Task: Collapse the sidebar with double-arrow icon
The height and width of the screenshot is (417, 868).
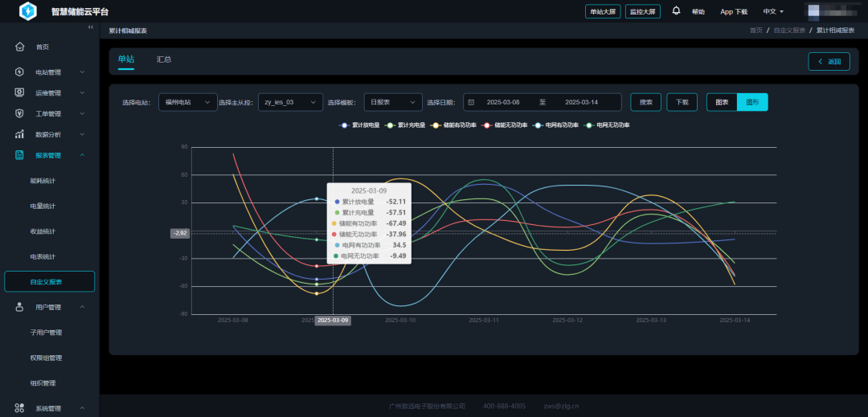Action: [x=91, y=27]
